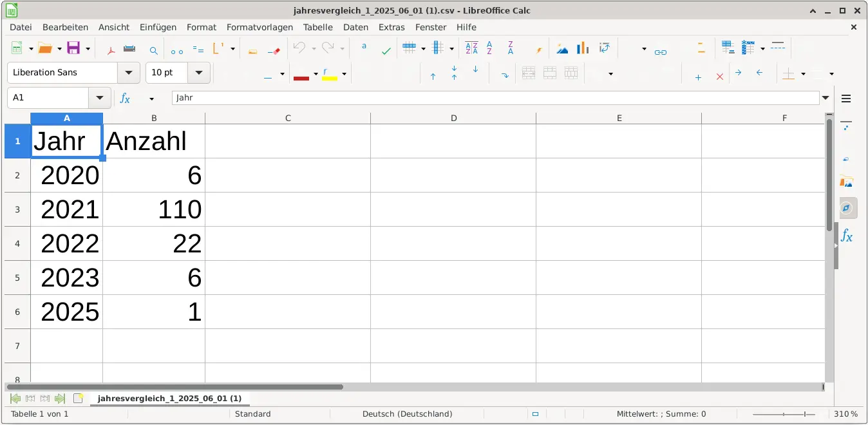Open the font size dropdown arrow
868x425 pixels.
[x=198, y=73]
